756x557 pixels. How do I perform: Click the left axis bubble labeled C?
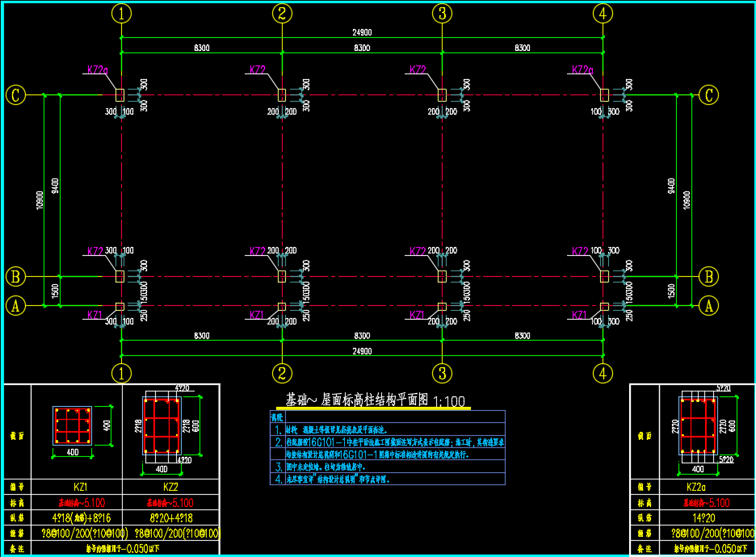pos(15,95)
